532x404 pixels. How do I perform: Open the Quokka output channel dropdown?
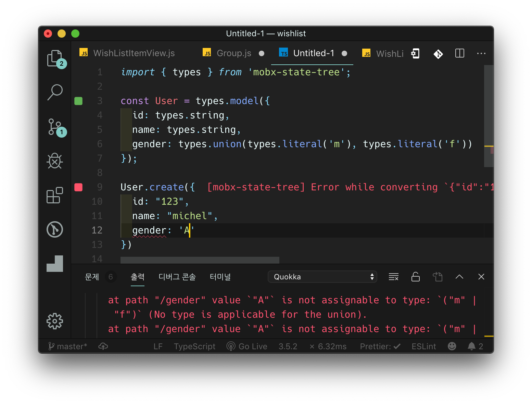pyautogui.click(x=322, y=277)
